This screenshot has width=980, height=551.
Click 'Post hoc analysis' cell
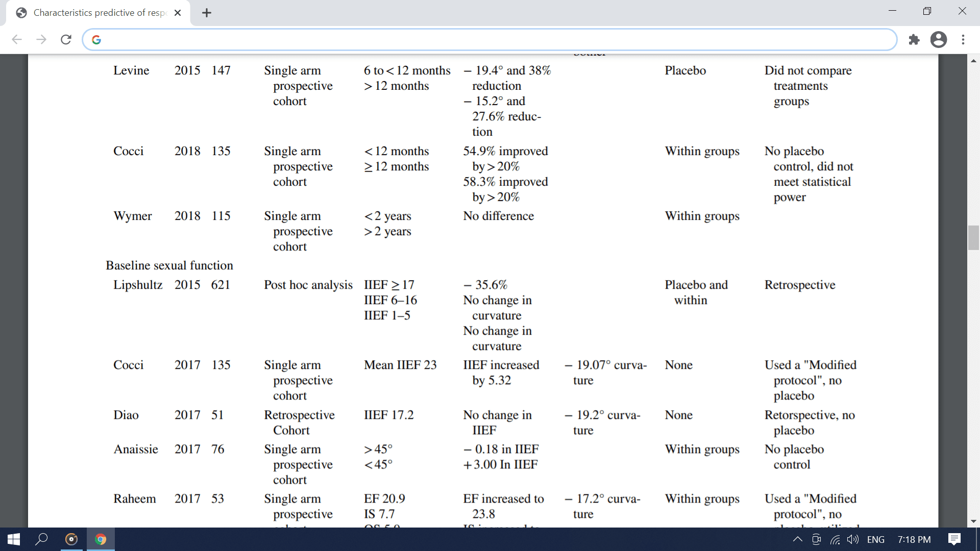click(308, 285)
